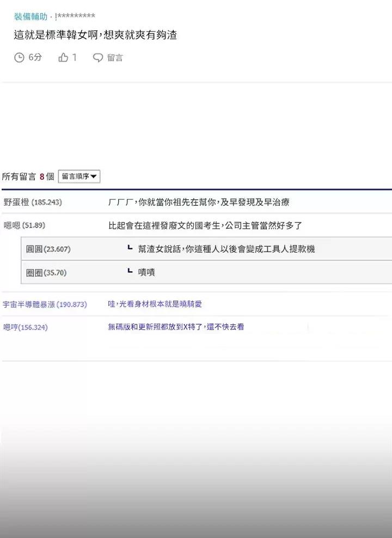Open the 留言順序 sort dropdown
Viewport: 392px width, 538px height.
click(x=79, y=176)
